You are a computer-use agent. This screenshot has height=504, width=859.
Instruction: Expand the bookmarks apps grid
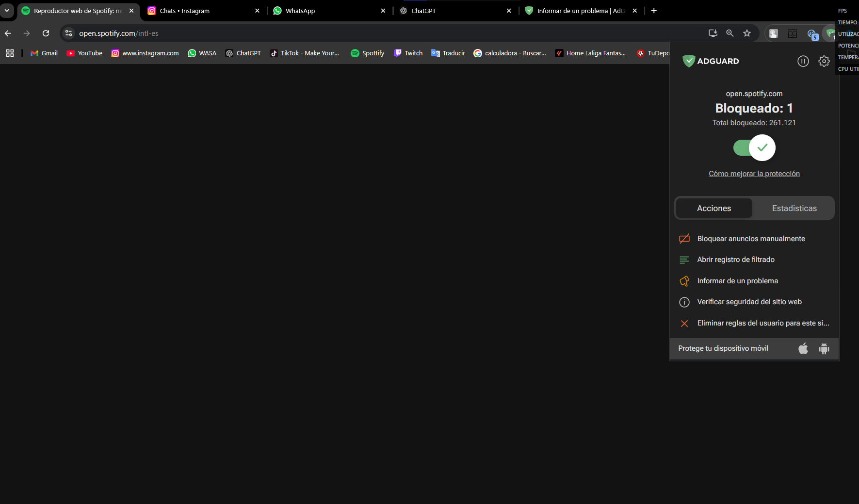pos(10,53)
